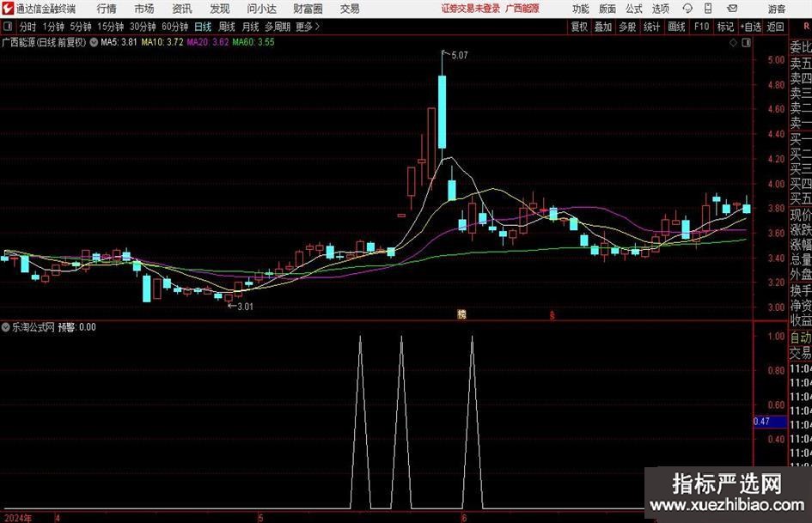Select the 多周期 tab
This screenshot has width=812, height=523.
tap(278, 27)
